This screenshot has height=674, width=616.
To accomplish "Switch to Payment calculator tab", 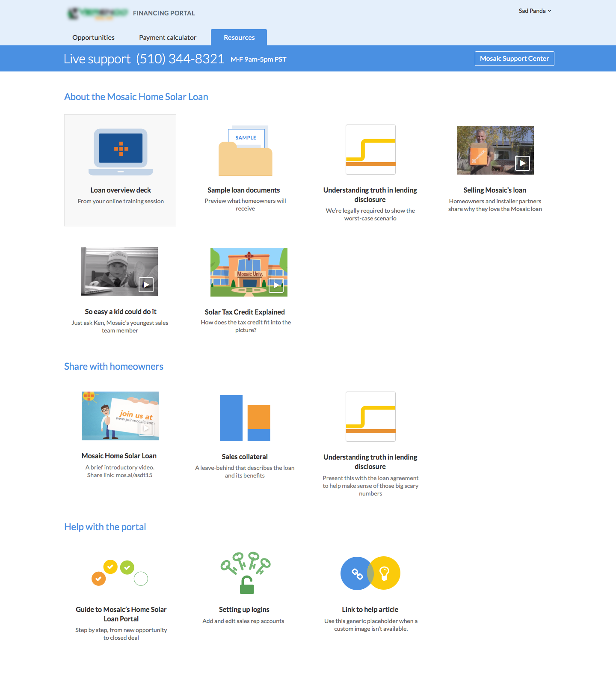I will pos(168,37).
